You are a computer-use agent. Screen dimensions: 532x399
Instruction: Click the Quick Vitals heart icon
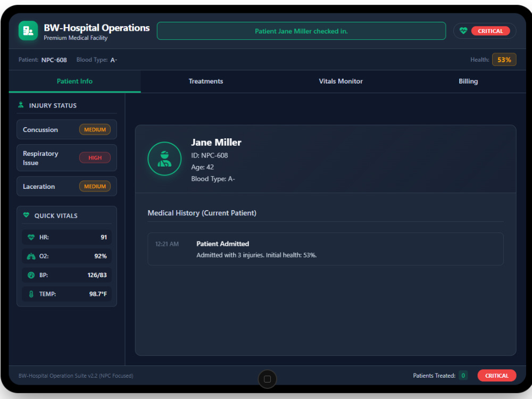[26, 215]
